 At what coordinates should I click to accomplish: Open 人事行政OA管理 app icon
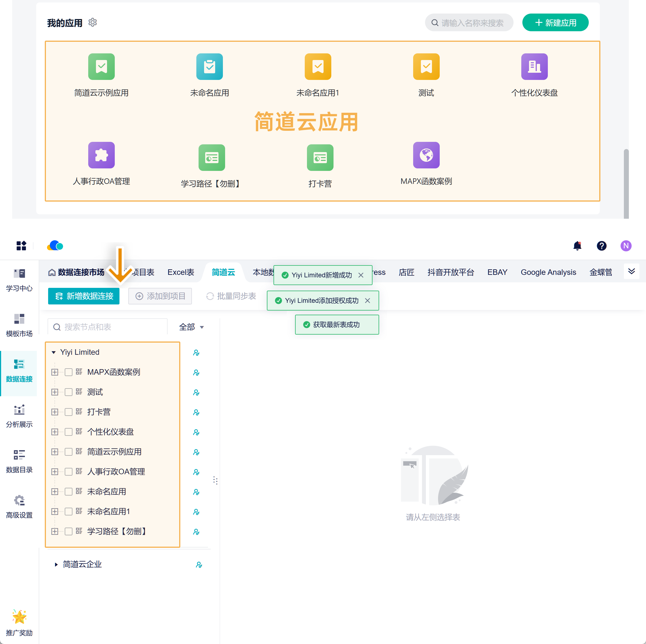(x=101, y=155)
